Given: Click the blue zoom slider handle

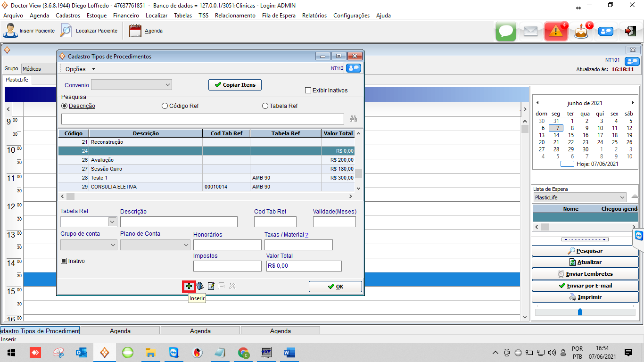Looking at the screenshot, I should pos(580,312).
